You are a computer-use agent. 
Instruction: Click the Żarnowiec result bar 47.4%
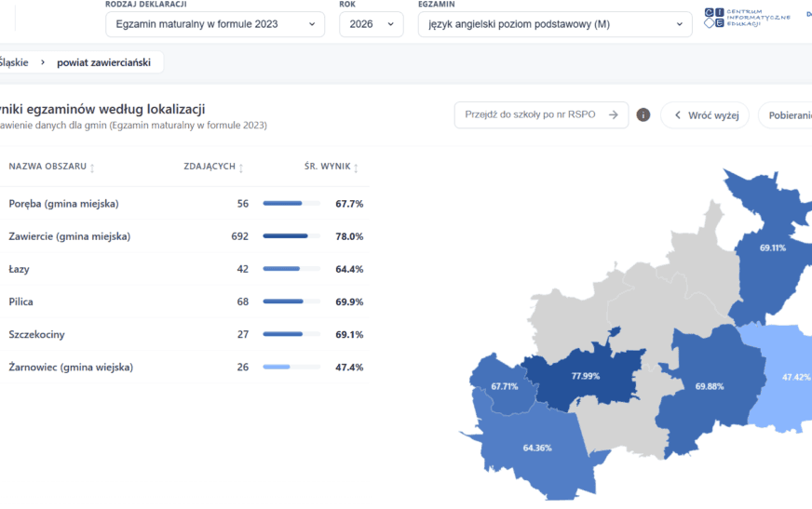(x=291, y=367)
